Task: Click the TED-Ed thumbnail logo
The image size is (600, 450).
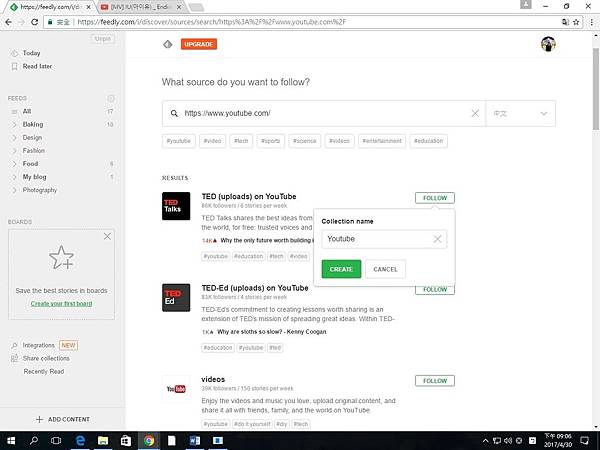Action: tap(176, 297)
